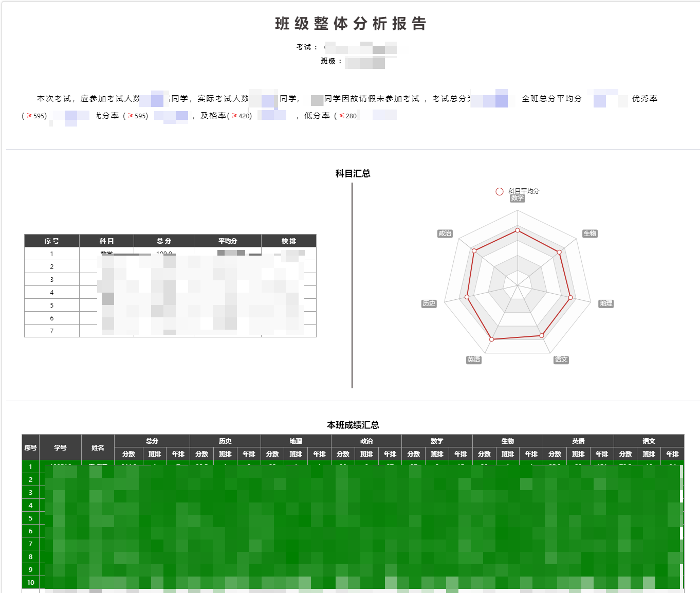The image size is (700, 593).
Task: Click the 学号 column header
Action: [x=60, y=447]
